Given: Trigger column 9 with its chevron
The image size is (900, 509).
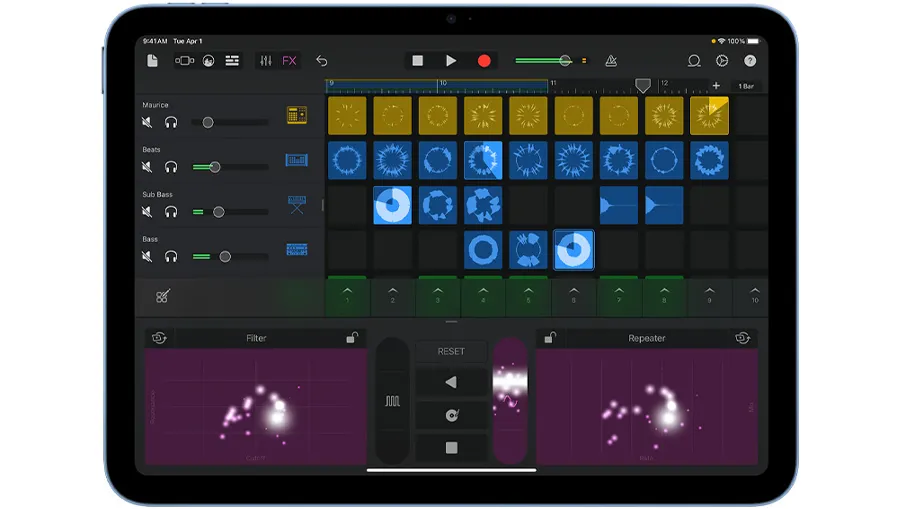Looking at the screenshot, I should pos(709,296).
